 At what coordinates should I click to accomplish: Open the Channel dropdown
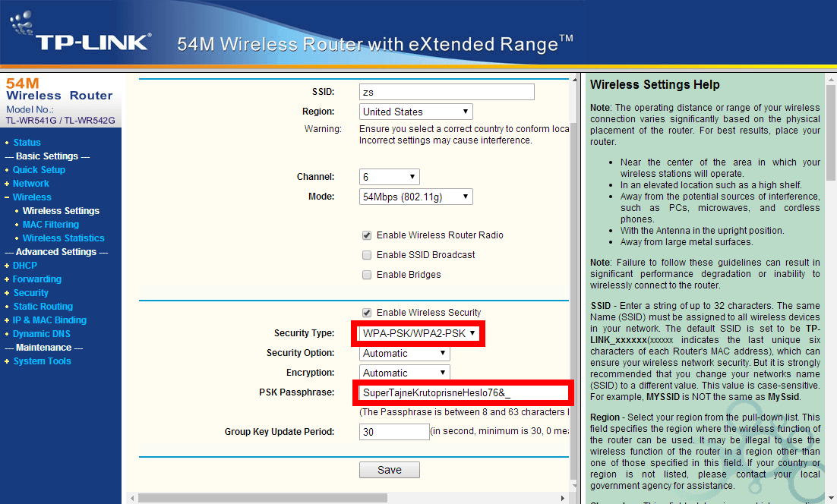point(389,177)
